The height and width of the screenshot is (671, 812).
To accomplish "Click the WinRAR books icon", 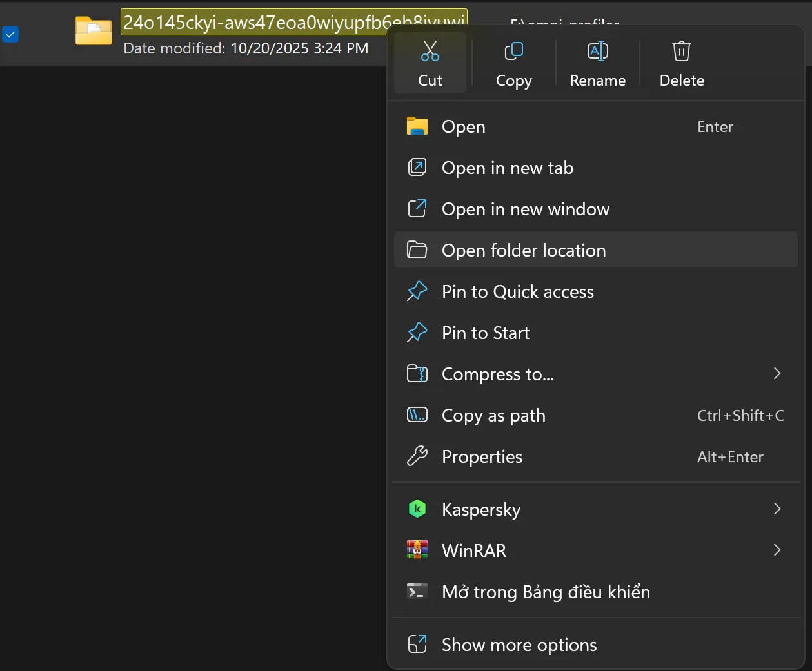I will 417,550.
